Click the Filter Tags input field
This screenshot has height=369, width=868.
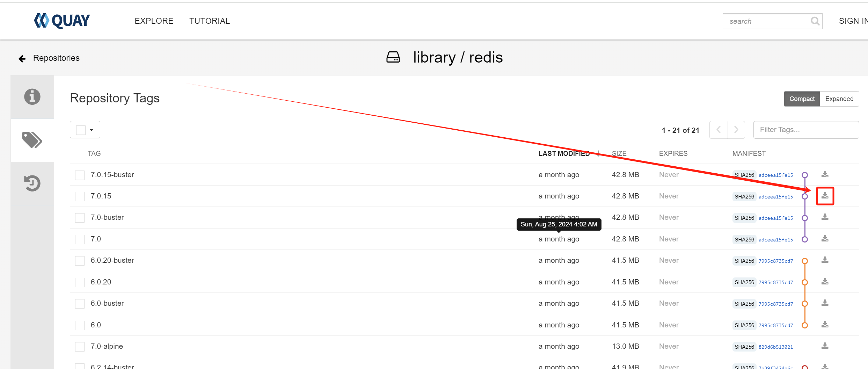click(806, 130)
